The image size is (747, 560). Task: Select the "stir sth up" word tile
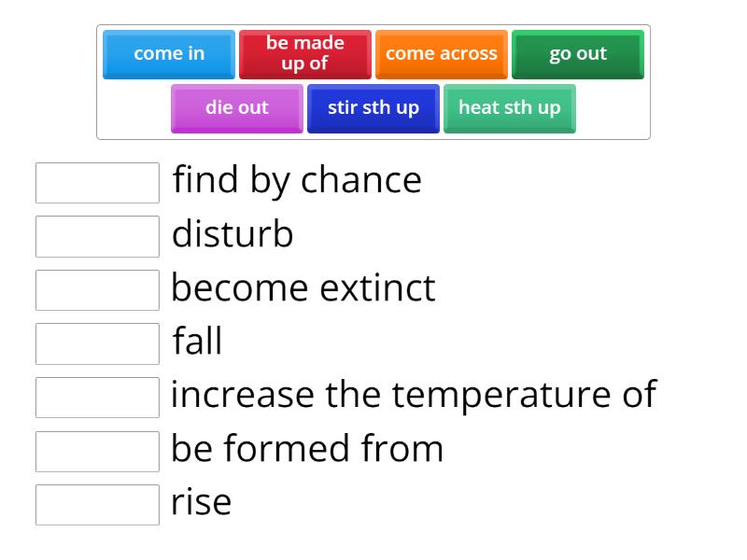pyautogui.click(x=373, y=108)
